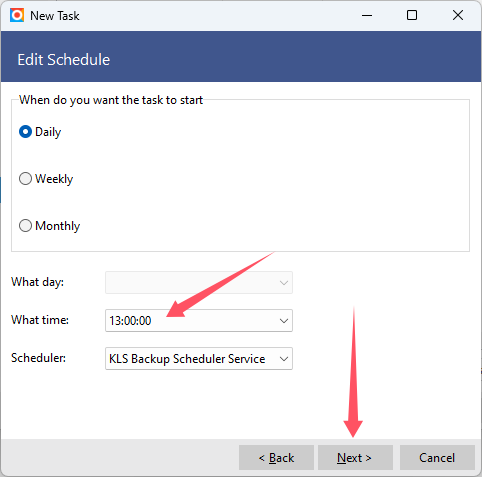Image resolution: width=482 pixels, height=477 pixels.
Task: Click the KLS Backup Scheduler Service text
Action: 187,359
